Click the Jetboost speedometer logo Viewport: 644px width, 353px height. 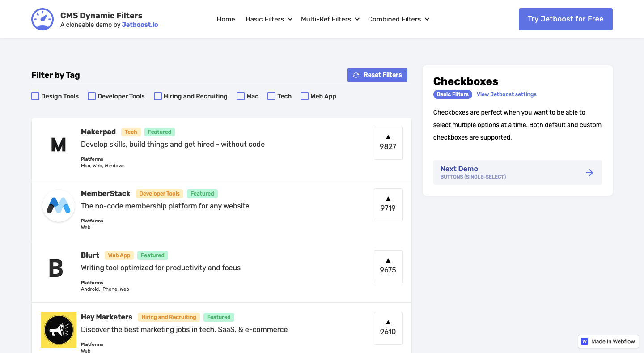tap(42, 19)
